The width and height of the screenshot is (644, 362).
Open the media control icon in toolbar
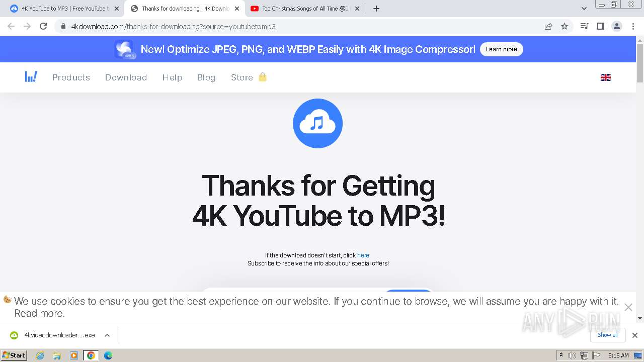coord(584,26)
